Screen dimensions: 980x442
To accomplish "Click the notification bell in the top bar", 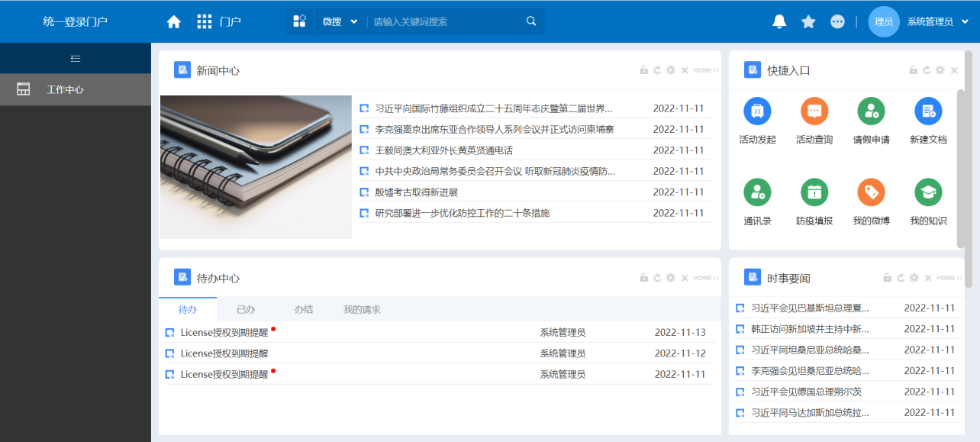I will 779,21.
